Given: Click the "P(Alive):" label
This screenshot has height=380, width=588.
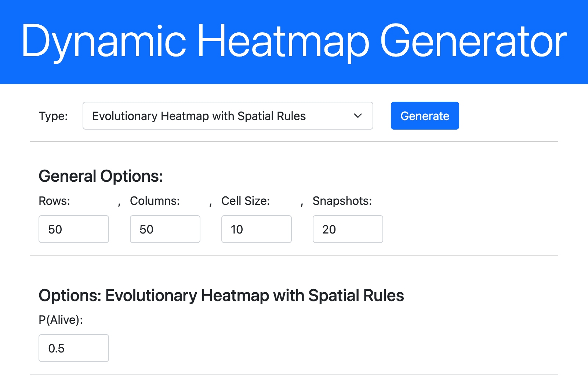Looking at the screenshot, I should tap(61, 320).
